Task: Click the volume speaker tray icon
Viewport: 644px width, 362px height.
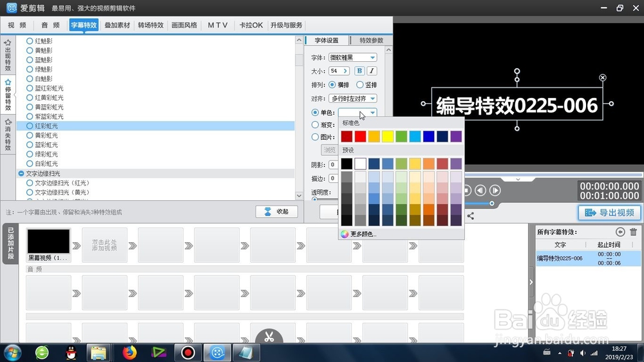Action: [x=583, y=353]
